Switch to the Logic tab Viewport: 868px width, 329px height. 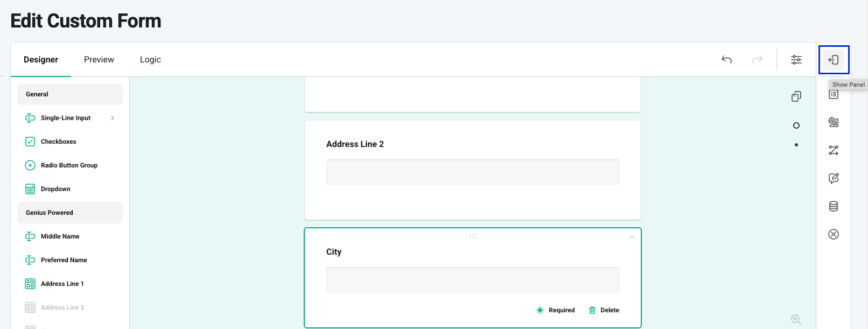(x=150, y=60)
